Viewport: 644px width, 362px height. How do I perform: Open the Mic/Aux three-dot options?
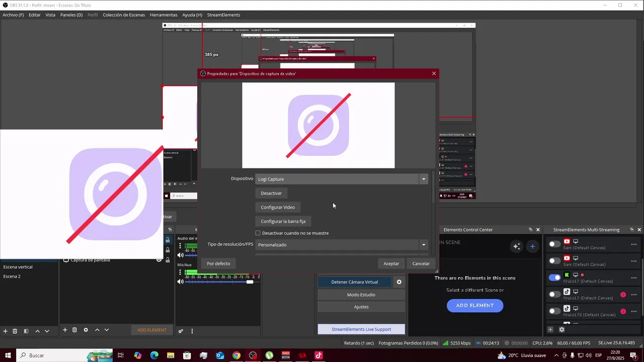pos(180,272)
